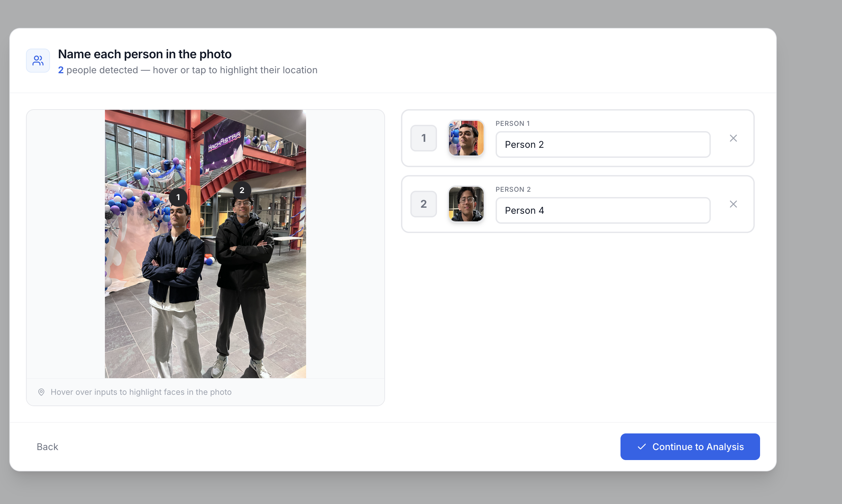
Task: Click face marker 1 on the photo
Action: [x=178, y=197]
